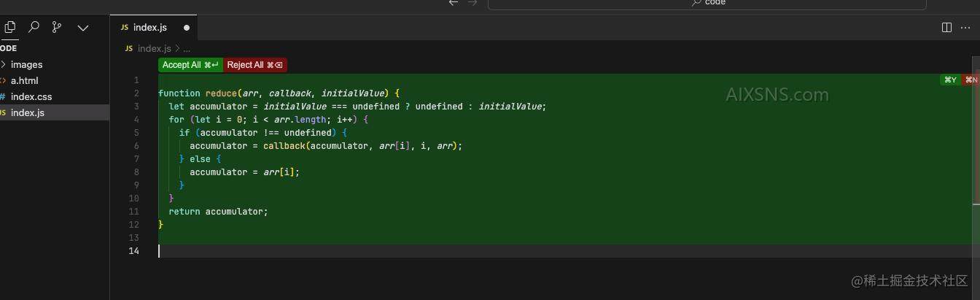Go back with the left arrow
The height and width of the screenshot is (300, 980).
click(x=454, y=3)
